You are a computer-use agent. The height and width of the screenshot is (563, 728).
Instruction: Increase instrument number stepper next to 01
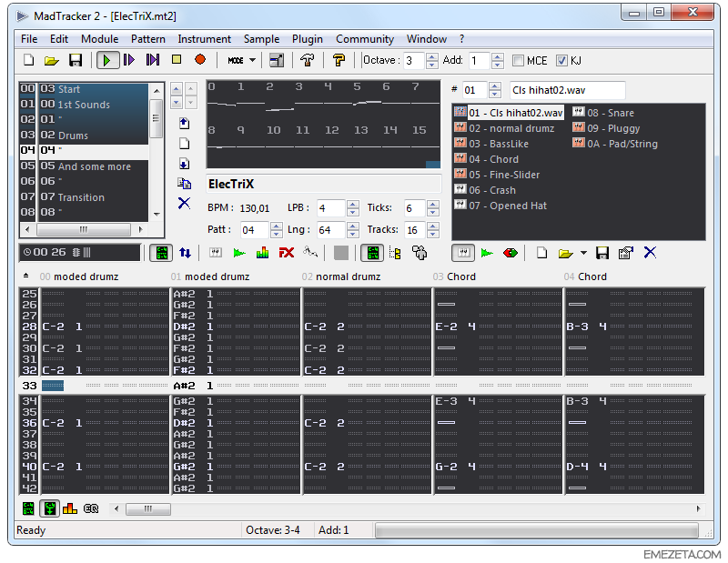(x=495, y=86)
